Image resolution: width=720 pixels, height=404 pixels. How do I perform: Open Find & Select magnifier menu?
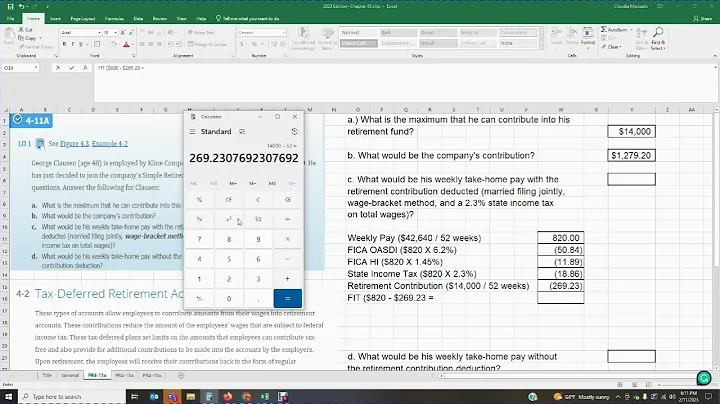coord(658,39)
